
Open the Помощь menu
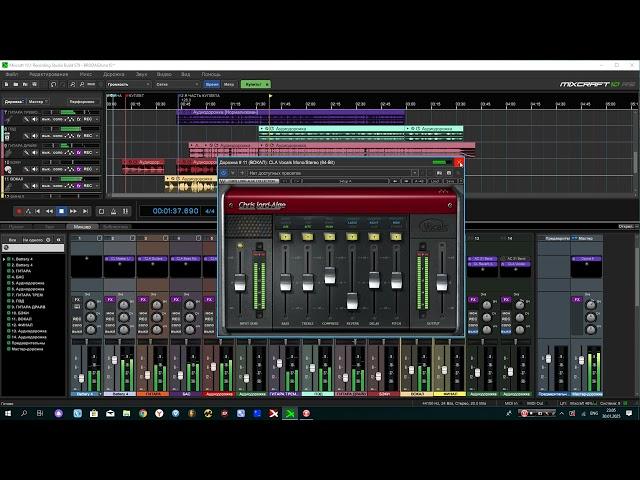pos(211,74)
